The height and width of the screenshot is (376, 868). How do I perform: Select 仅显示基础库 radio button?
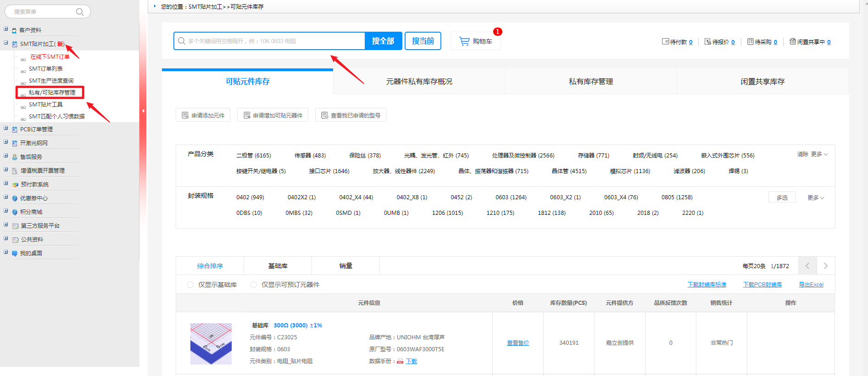pos(190,285)
